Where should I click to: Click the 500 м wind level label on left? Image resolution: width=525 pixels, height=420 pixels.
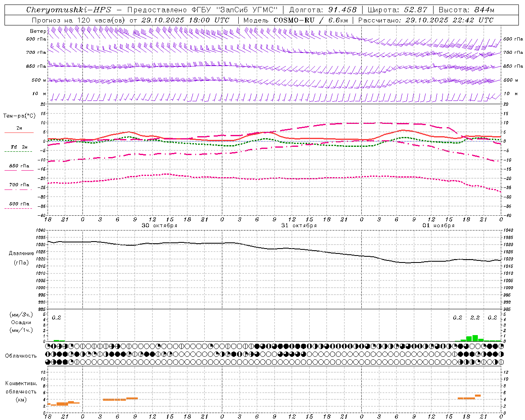click(x=39, y=80)
